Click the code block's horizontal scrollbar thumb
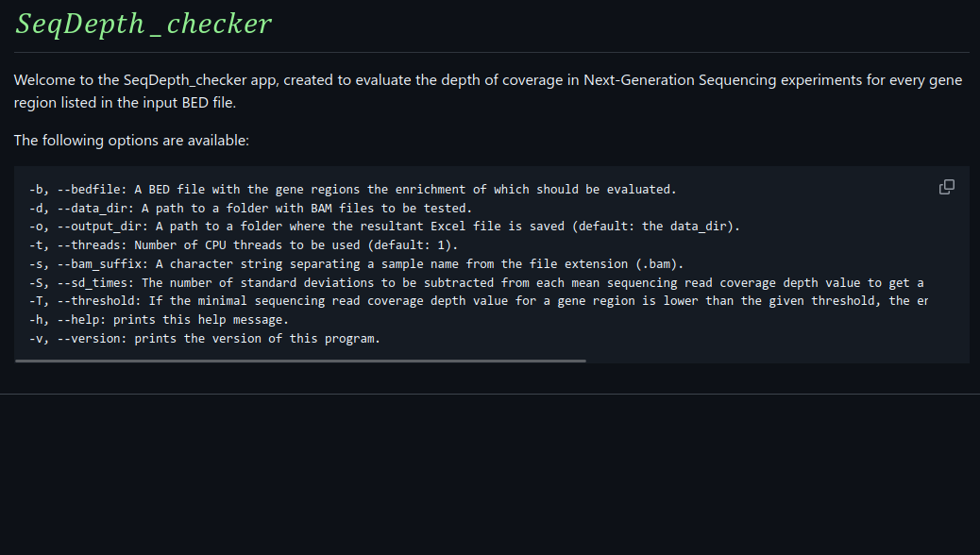The image size is (980, 555). click(300, 361)
